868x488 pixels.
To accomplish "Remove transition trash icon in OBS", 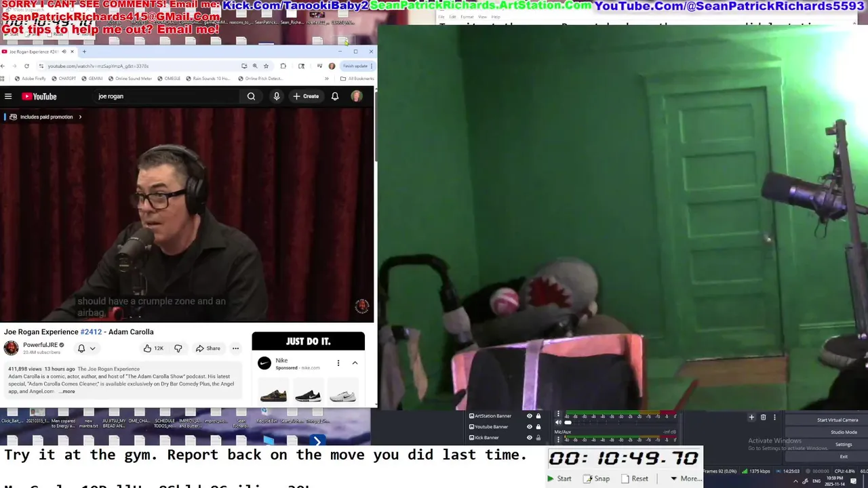I will click(763, 418).
